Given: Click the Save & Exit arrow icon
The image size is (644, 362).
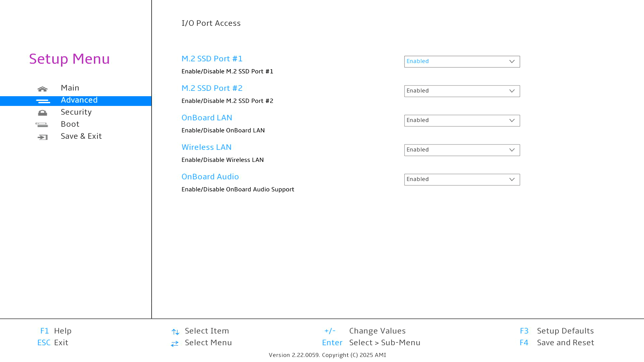Looking at the screenshot, I should (x=43, y=137).
